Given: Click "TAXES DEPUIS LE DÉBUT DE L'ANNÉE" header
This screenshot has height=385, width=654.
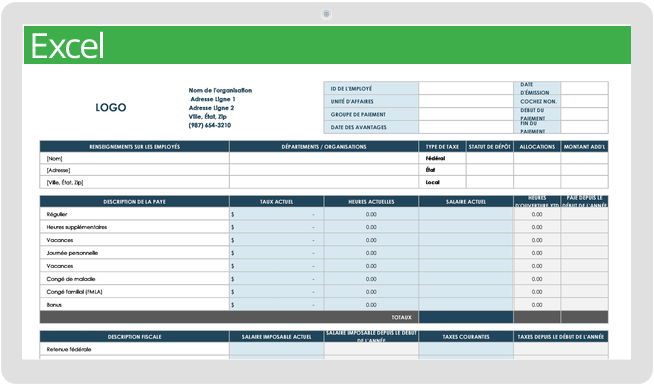Looking at the screenshot, I should 561,337.
